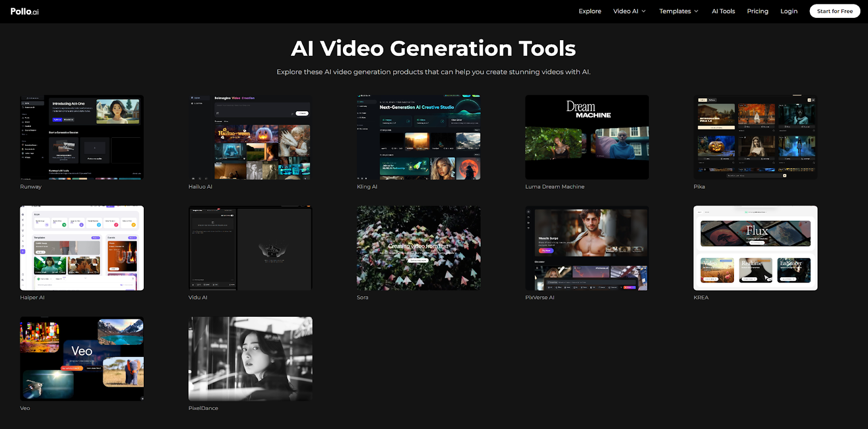
Task: Open the PixVerse AI thumbnail
Action: [x=587, y=248]
